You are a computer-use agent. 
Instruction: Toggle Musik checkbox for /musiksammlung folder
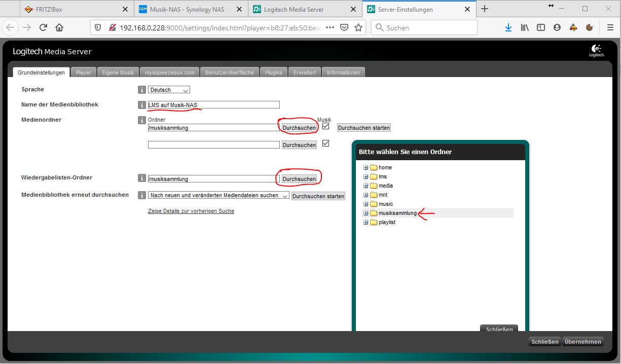(x=326, y=126)
